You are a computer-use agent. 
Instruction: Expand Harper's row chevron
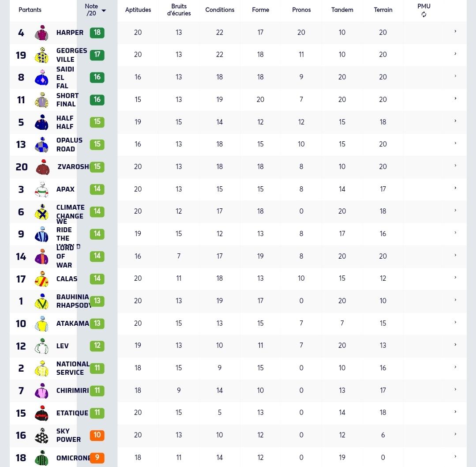pos(455,31)
